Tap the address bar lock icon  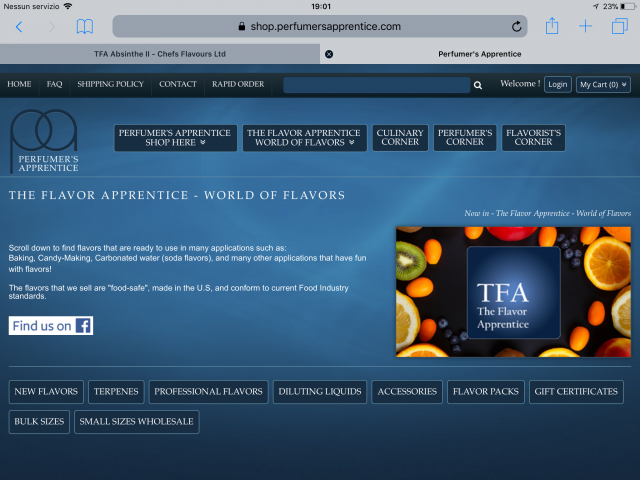click(x=242, y=27)
